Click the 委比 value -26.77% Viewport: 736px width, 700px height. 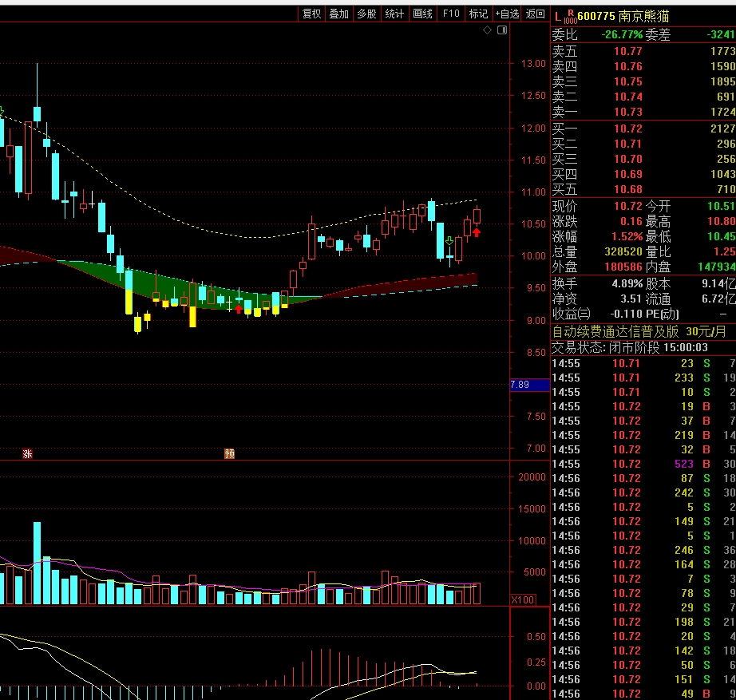(x=622, y=35)
